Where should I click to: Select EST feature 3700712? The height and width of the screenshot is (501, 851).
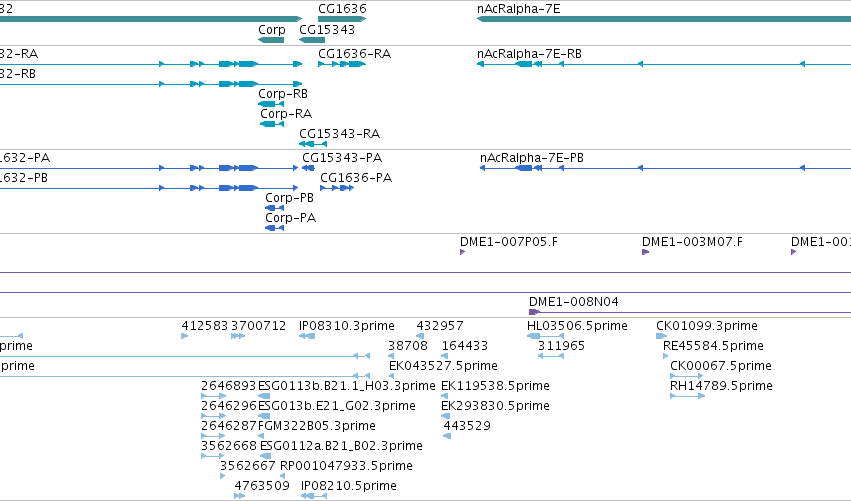[238, 336]
